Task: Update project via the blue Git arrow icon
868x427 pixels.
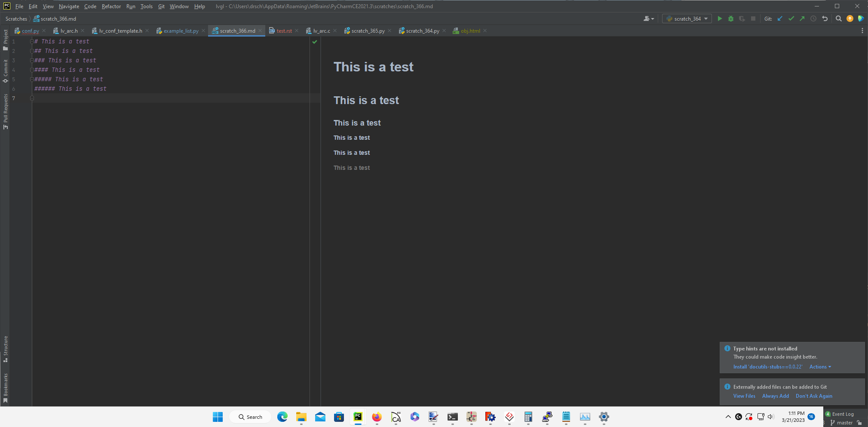Action: [780, 18]
